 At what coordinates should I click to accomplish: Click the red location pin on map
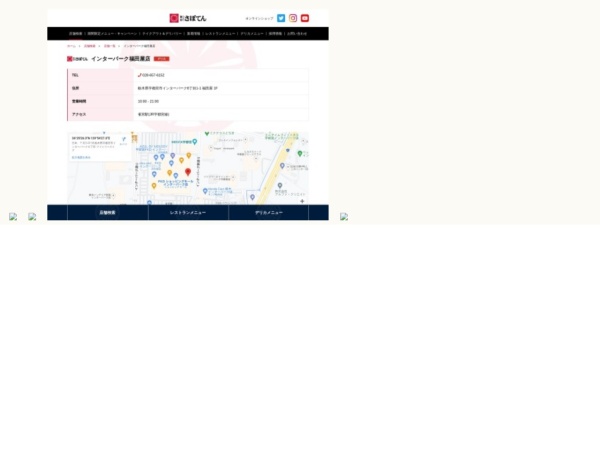188,172
